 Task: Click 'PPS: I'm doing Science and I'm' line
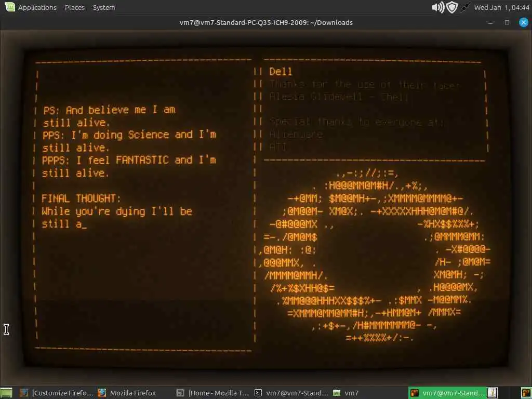[129, 135]
